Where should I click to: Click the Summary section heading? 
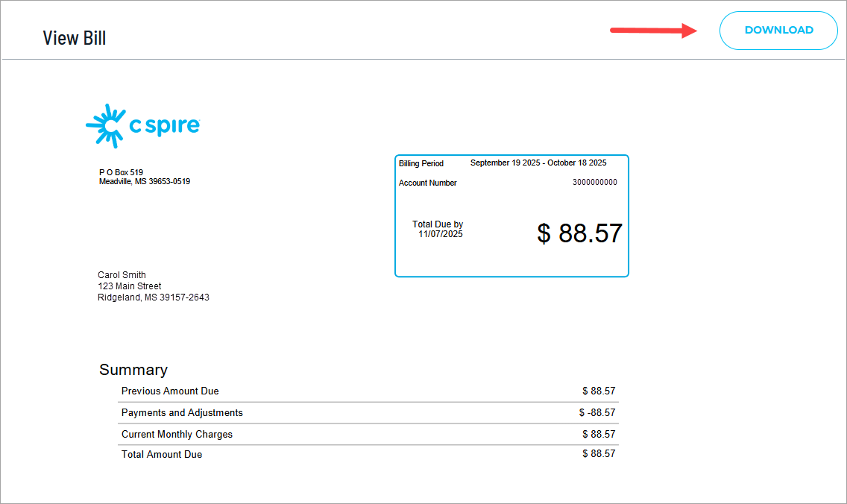(133, 370)
